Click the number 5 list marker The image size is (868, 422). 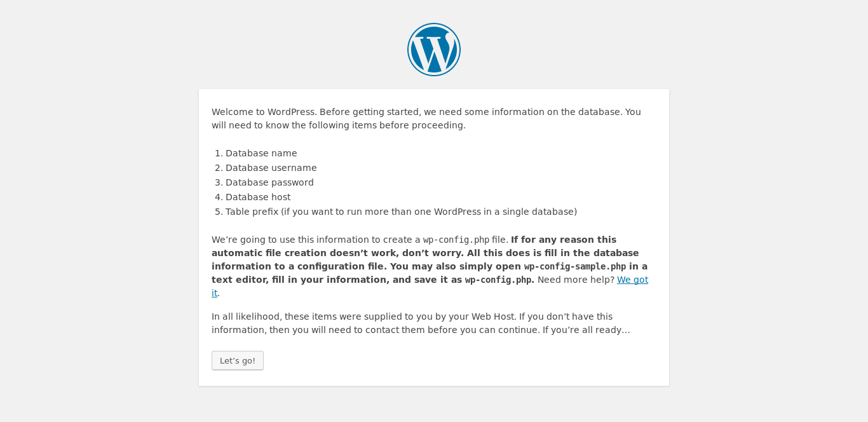[x=219, y=212]
